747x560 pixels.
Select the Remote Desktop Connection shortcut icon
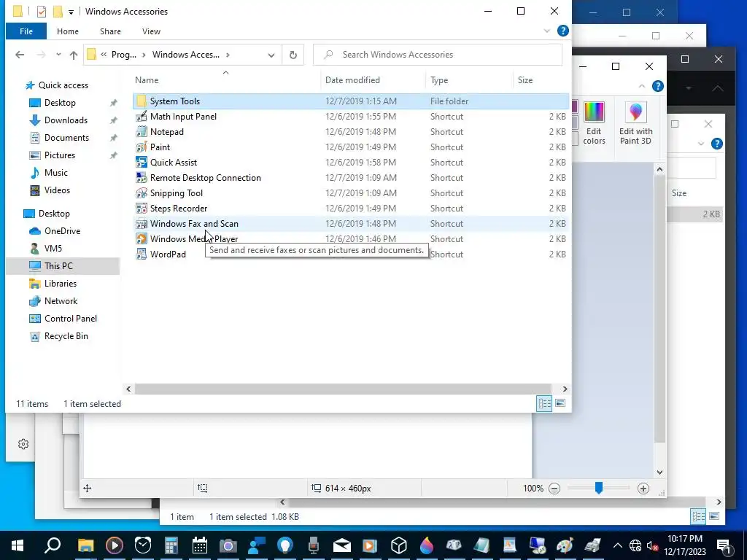coord(141,177)
